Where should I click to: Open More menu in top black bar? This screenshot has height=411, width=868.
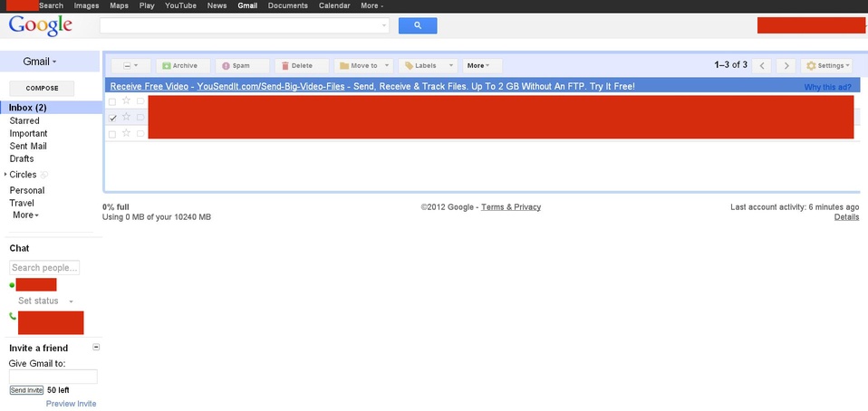coord(372,5)
